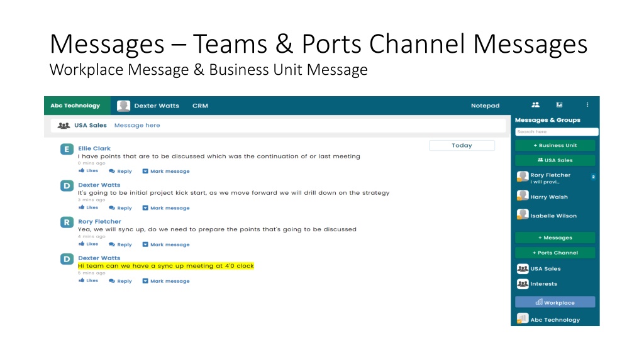Image resolution: width=644 pixels, height=362 pixels.
Task: Click the chart dashboard icon in header
Action: [x=559, y=105]
